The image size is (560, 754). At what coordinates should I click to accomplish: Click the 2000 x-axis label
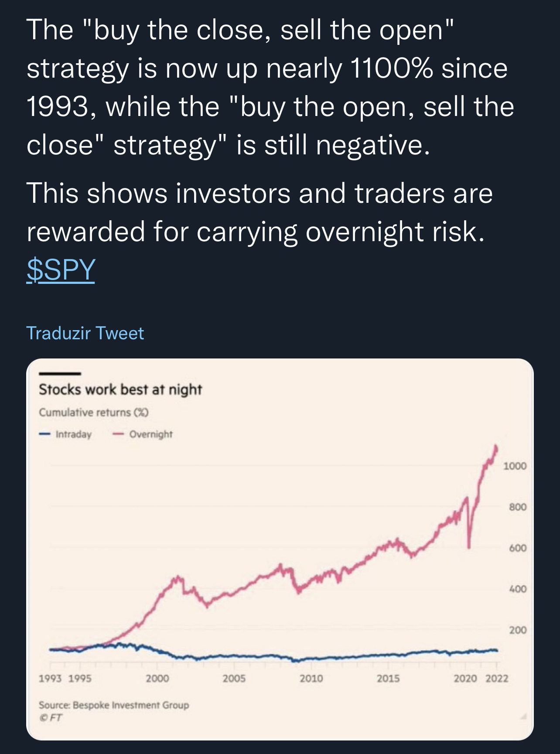157,679
